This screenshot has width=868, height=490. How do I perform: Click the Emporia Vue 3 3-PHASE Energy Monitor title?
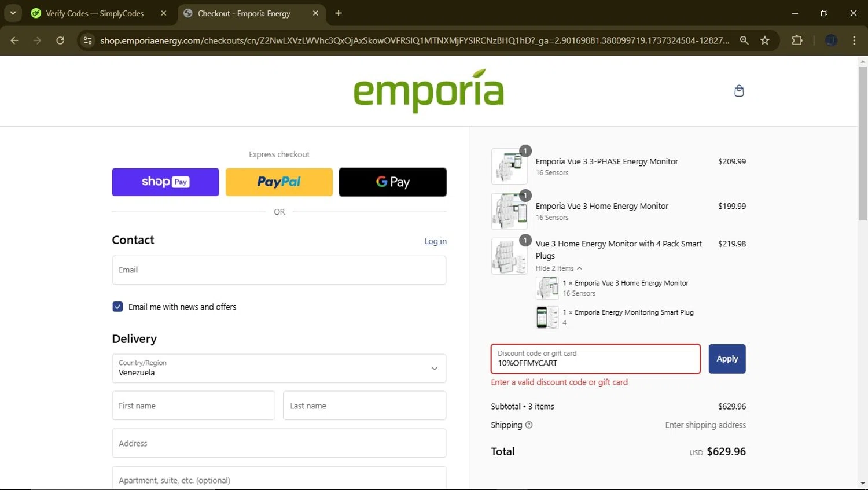click(x=606, y=161)
